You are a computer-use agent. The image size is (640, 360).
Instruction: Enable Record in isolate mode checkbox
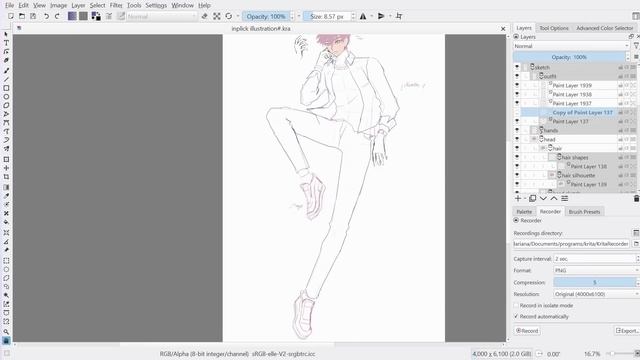coord(516,305)
